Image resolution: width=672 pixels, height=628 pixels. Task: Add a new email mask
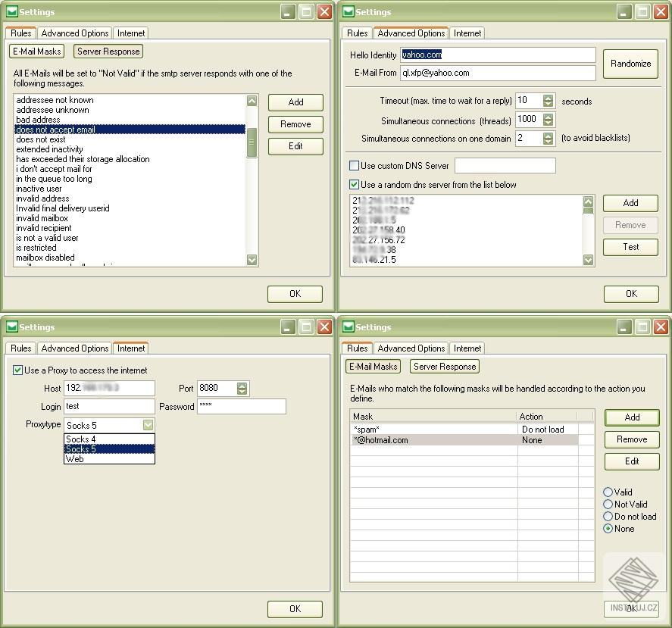tap(632, 417)
